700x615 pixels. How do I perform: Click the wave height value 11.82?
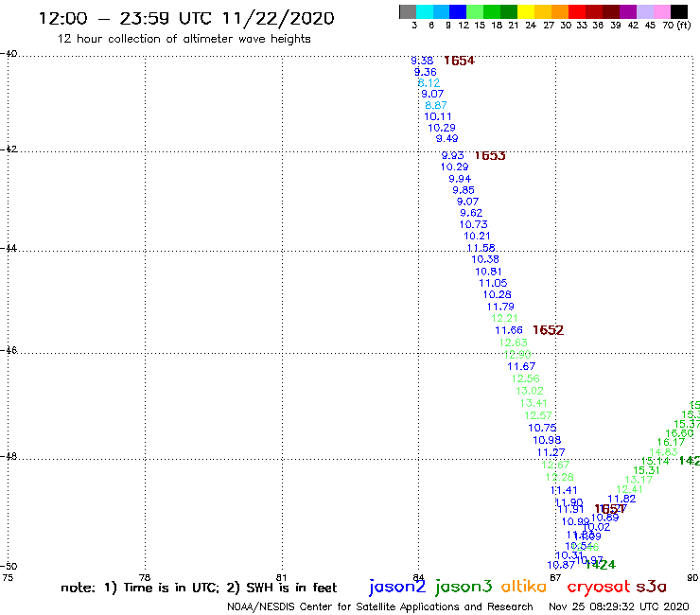(x=621, y=500)
